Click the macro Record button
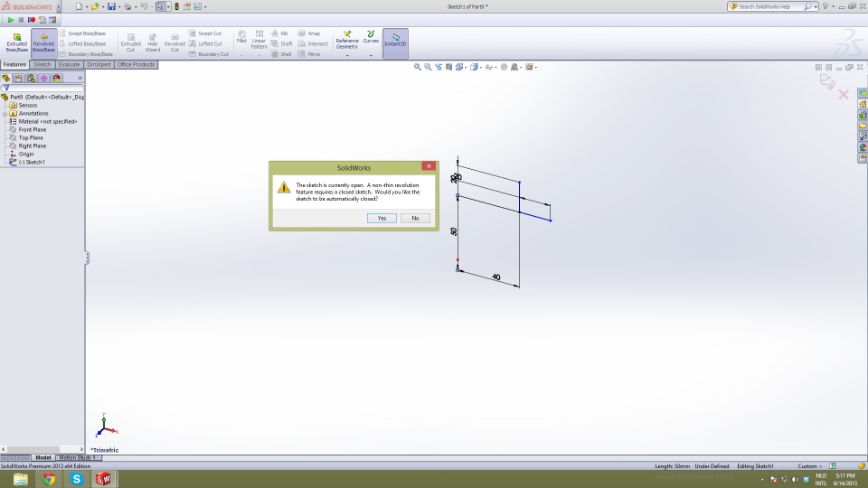 pyautogui.click(x=32, y=20)
